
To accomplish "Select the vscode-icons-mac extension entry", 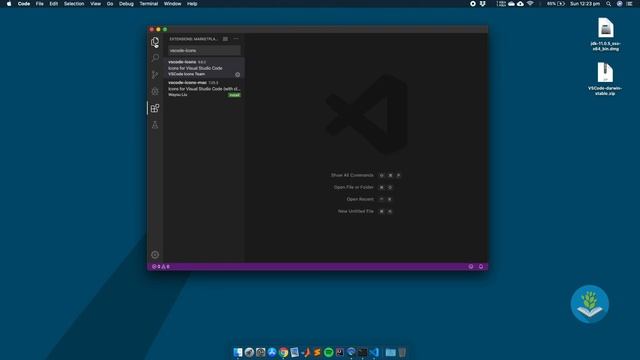I will click(204, 88).
